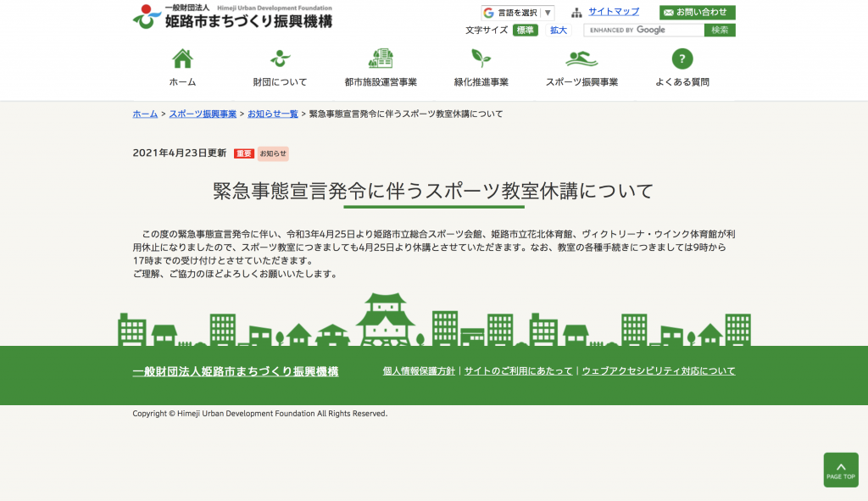This screenshot has height=501, width=868.
Task: Click the 緑化推進事業 sprout icon
Action: 481,58
